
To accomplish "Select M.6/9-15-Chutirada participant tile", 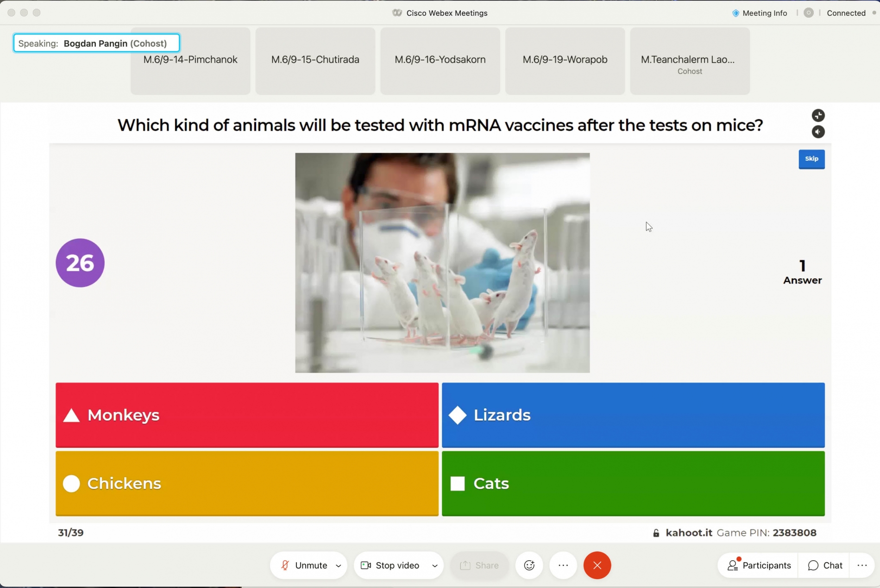I will (x=315, y=61).
